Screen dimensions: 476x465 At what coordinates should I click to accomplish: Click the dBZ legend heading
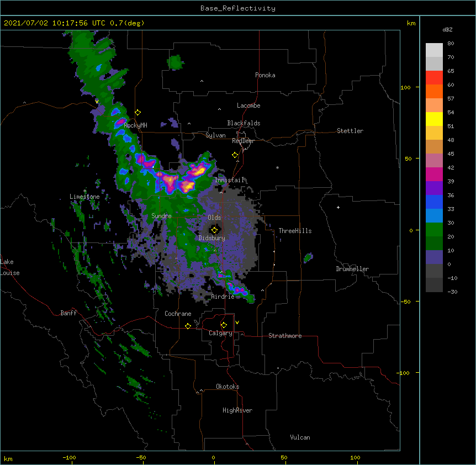[x=447, y=29]
